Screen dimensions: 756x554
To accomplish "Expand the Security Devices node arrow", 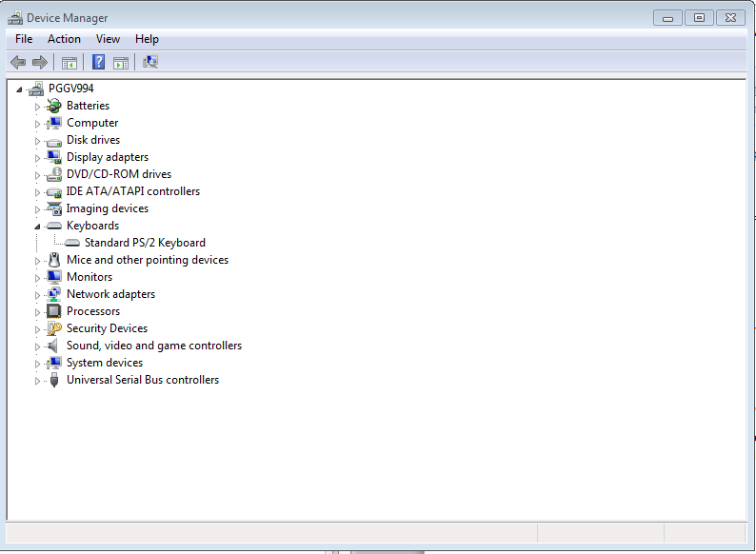I will pos(37,329).
